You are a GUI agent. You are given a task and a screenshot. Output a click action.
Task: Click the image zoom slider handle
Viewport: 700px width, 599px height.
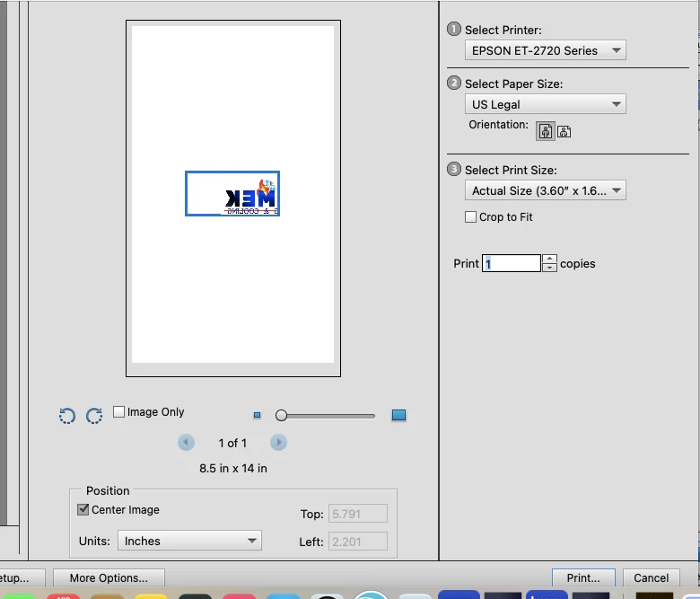(x=281, y=416)
